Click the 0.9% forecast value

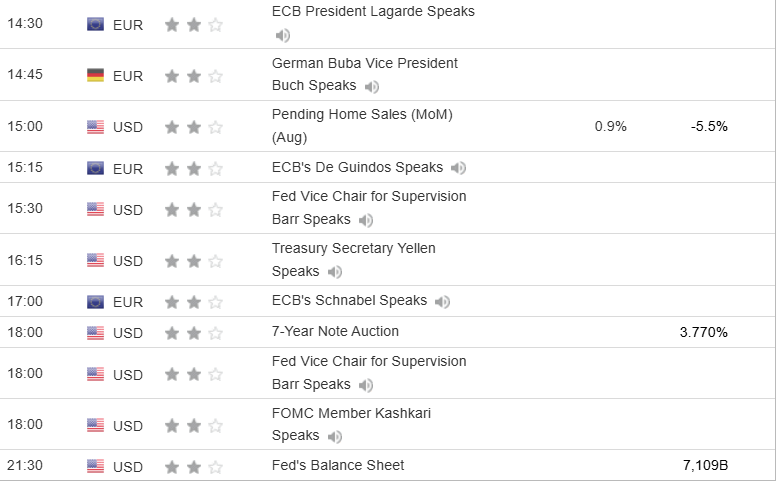pyautogui.click(x=610, y=127)
